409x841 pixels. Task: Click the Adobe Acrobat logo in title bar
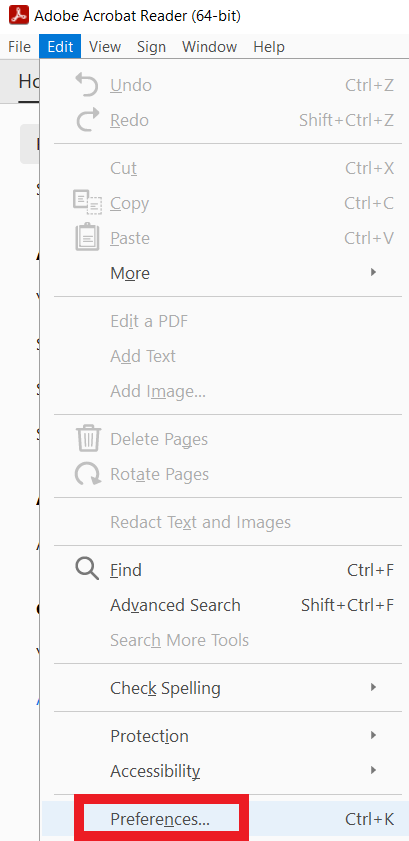point(19,16)
